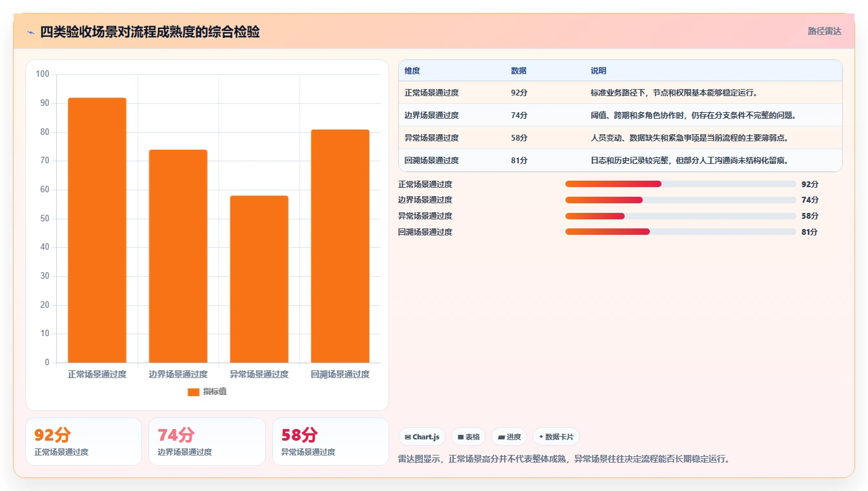Click the 回溯场景通过度 x-axis label
Image resolution: width=868 pixels, height=491 pixels.
click(x=340, y=374)
